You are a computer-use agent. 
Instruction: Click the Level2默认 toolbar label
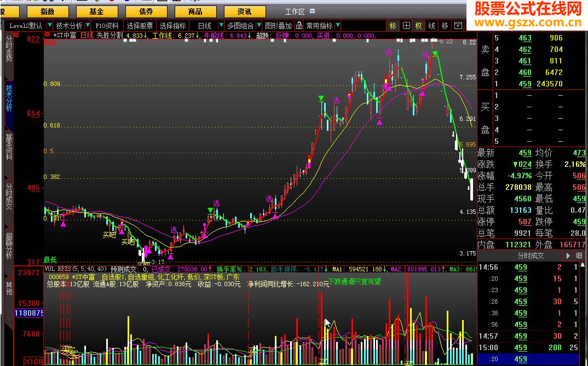tap(26, 26)
